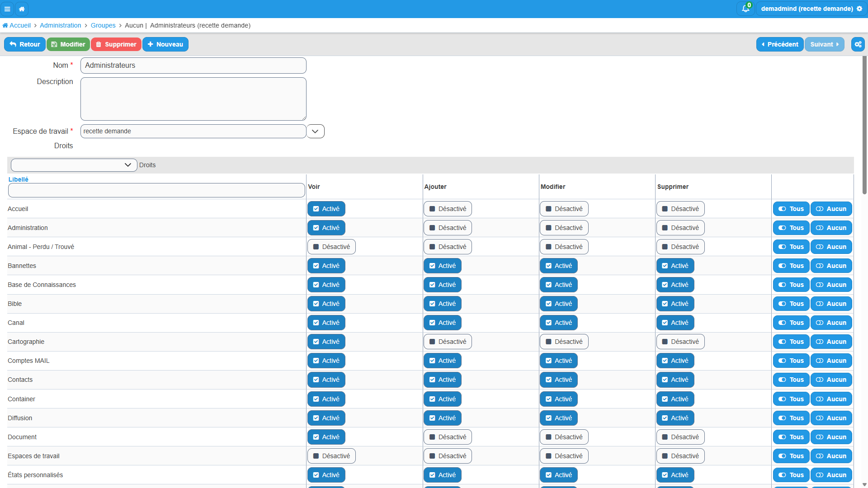
Task: Click the Espace de travail field
Action: pyautogui.click(x=193, y=131)
